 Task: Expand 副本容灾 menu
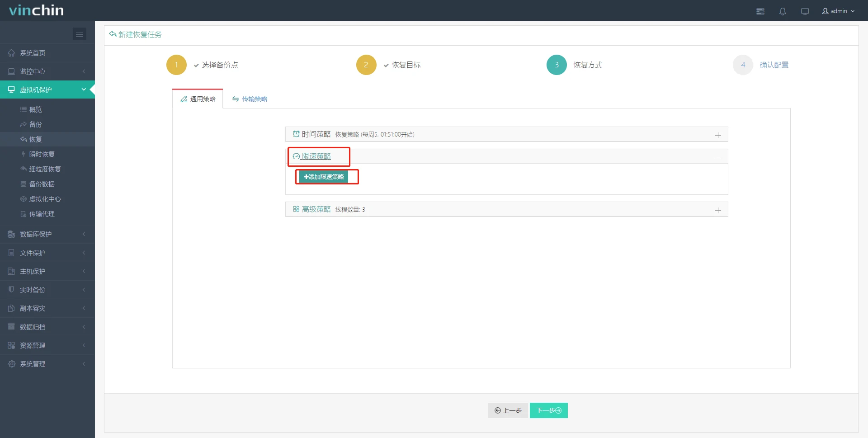point(47,308)
